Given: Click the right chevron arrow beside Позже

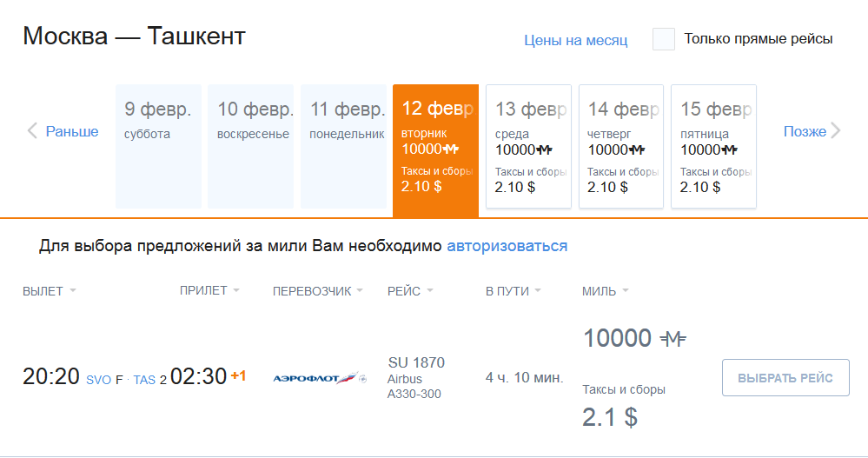Looking at the screenshot, I should point(835,130).
